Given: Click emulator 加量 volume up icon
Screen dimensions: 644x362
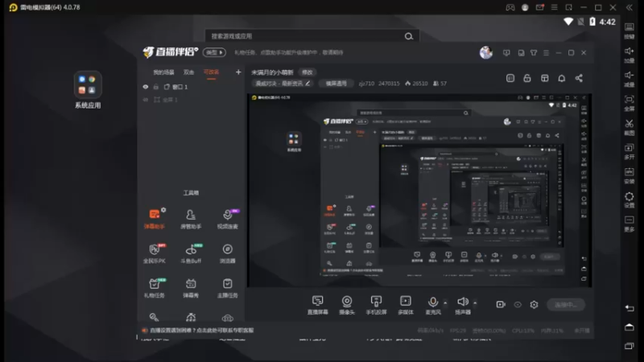Looking at the screenshot, I should click(x=630, y=55).
